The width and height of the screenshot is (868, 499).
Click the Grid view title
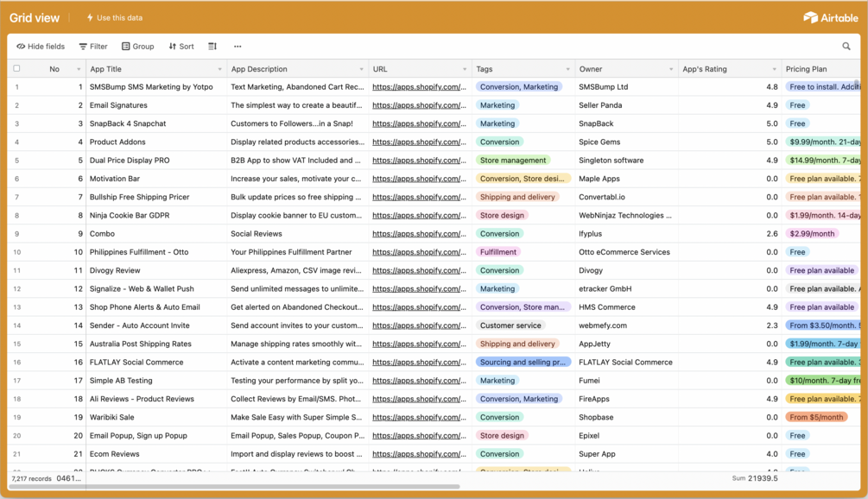pyautogui.click(x=35, y=18)
